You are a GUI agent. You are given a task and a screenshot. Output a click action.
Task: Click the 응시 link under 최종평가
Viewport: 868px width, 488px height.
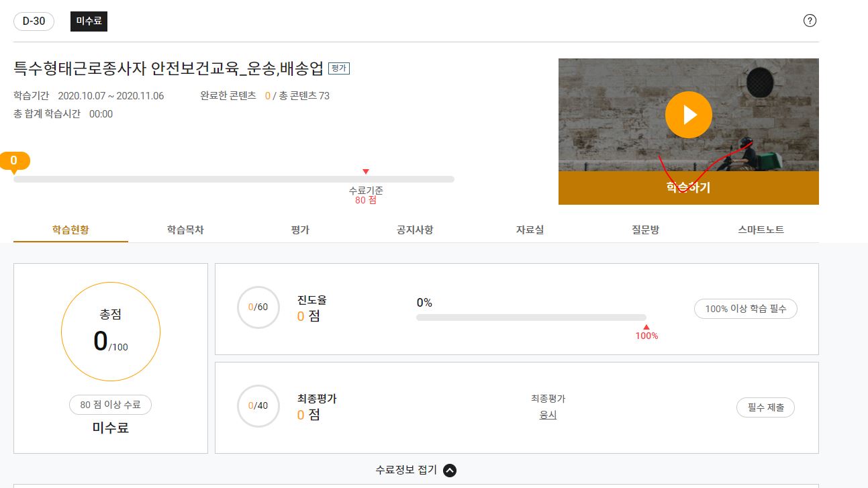click(x=548, y=415)
